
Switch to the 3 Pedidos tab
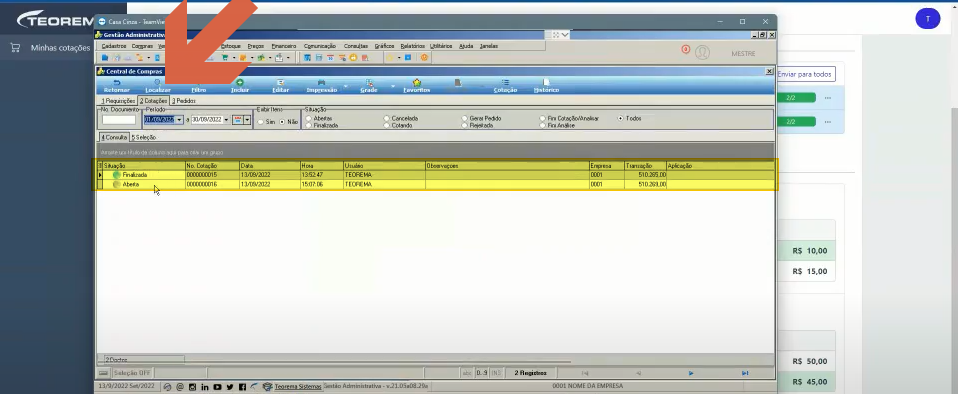click(x=183, y=101)
